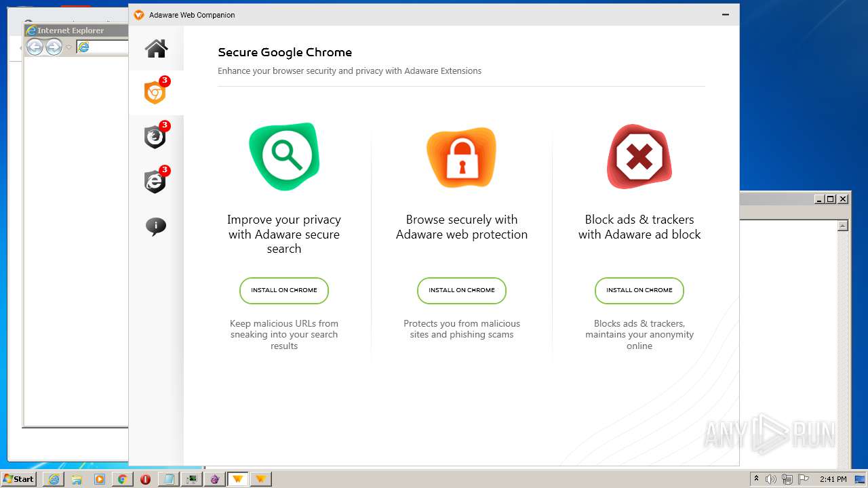Image resolution: width=868 pixels, height=488 pixels.
Task: Open the purple character taskbar item
Action: (215, 479)
